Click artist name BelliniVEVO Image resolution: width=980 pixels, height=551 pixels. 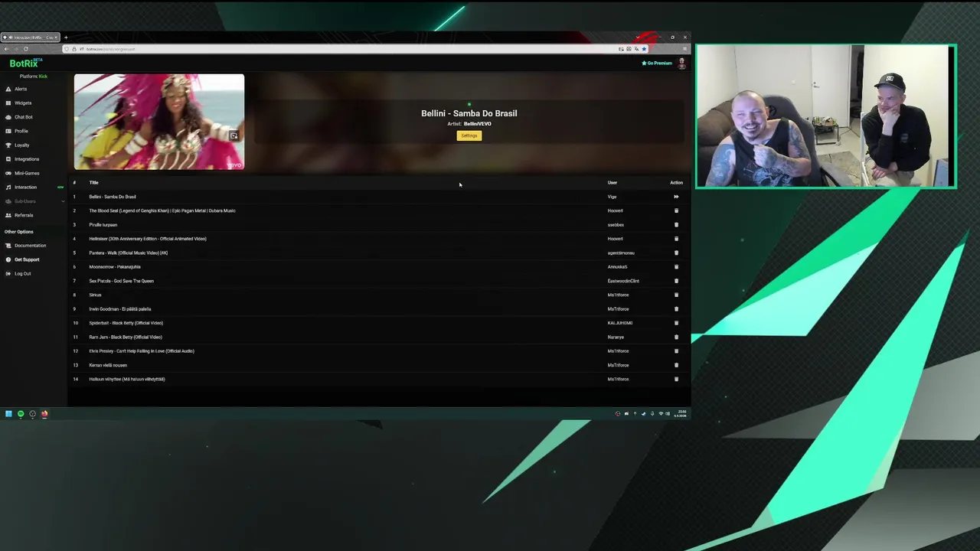478,124
